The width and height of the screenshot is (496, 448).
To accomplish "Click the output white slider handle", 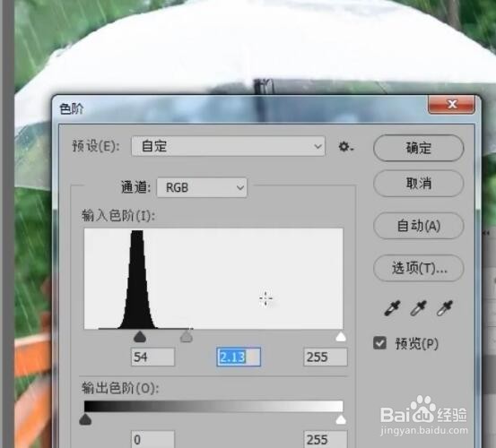I will [x=341, y=419].
